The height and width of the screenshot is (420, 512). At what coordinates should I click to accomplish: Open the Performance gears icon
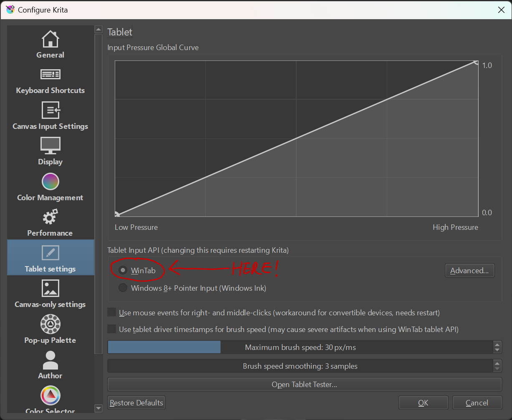tap(50, 217)
